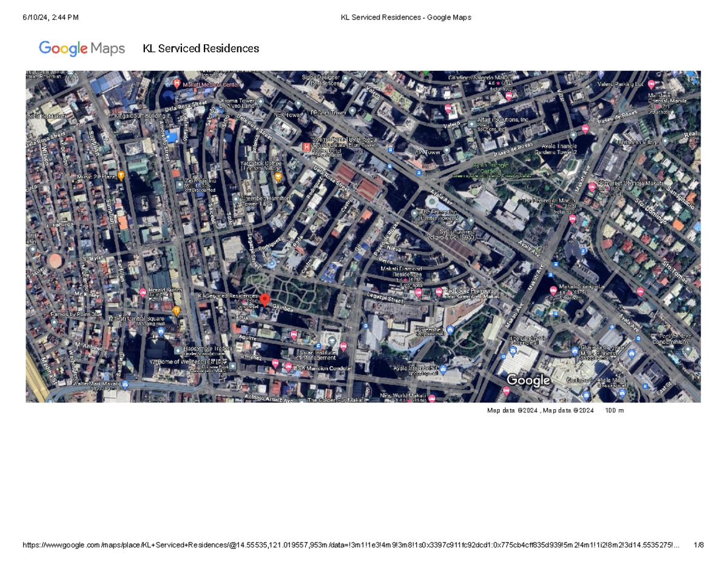The image size is (728, 562).
Task: Click the Zen Asia Inc square marker
Action: click(179, 185)
